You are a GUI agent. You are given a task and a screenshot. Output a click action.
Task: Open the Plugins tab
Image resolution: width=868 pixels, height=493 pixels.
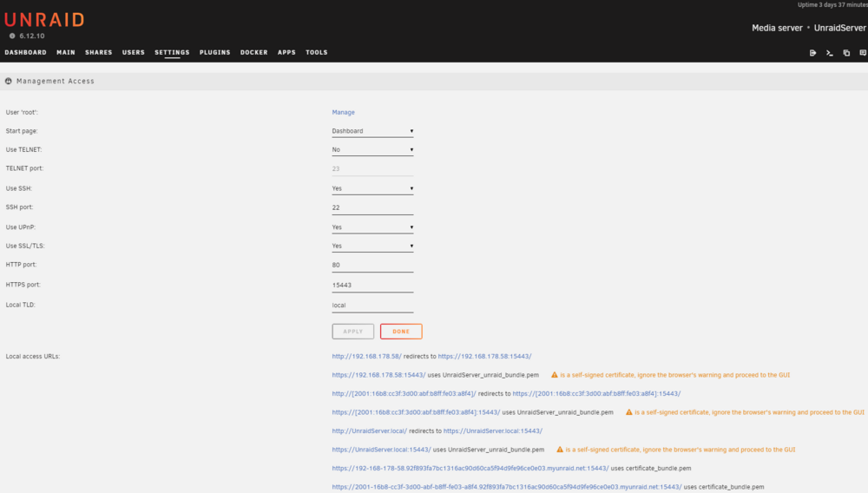point(214,53)
